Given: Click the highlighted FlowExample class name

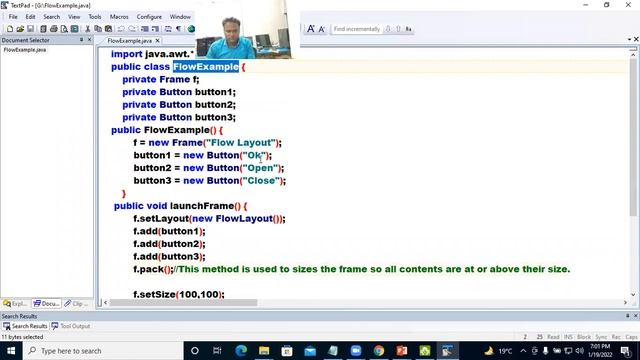Looking at the screenshot, I should [x=206, y=67].
